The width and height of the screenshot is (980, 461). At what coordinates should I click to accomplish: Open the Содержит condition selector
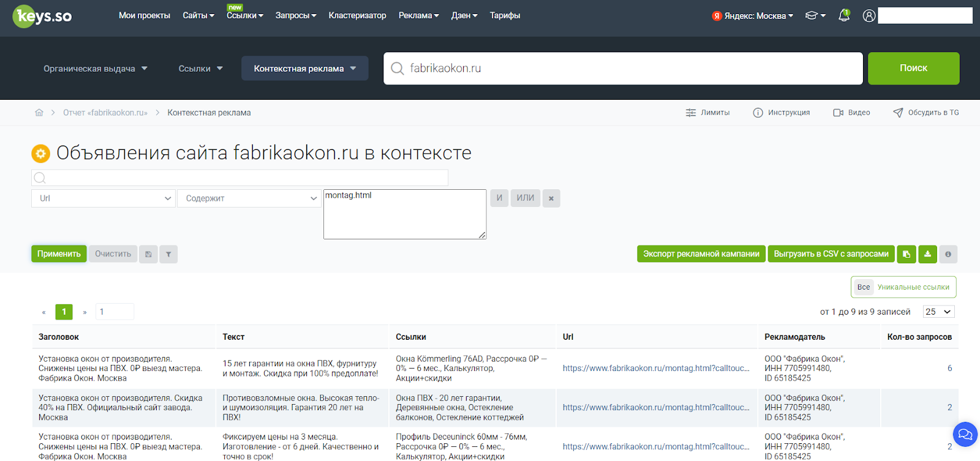click(249, 198)
